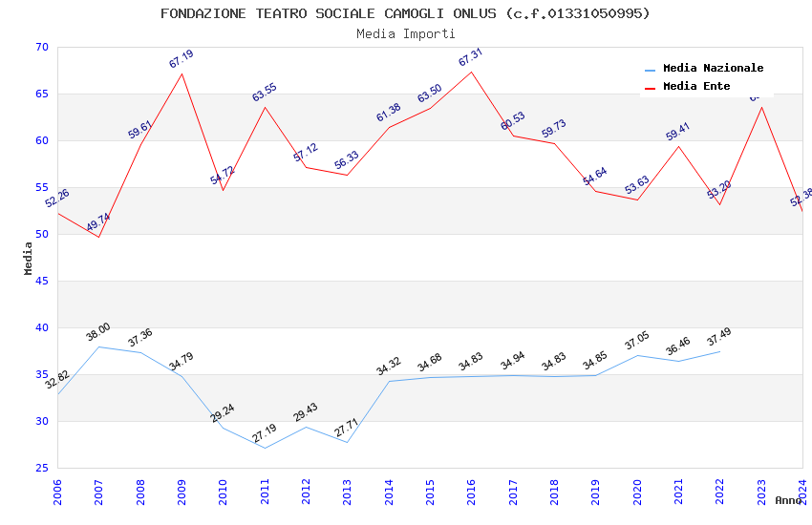Click the blue Media Nazionale legend swatch
The image size is (812, 525).
pyautogui.click(x=650, y=70)
